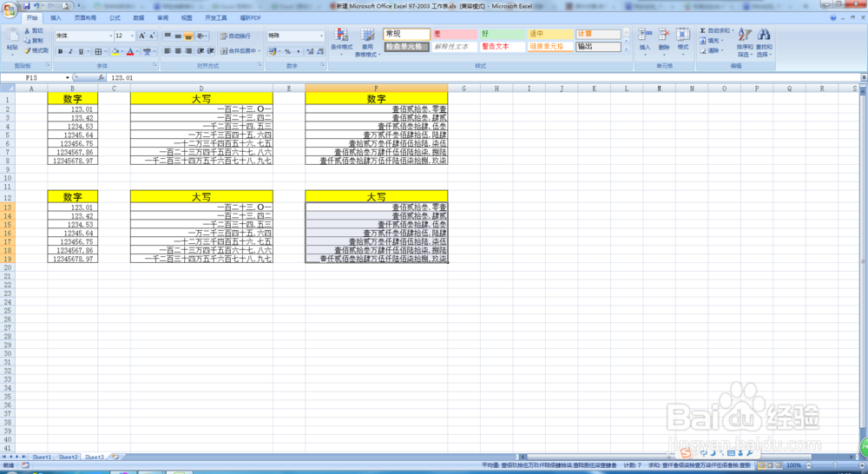Open the font name dropdown 宋体
This screenshot has width=868, height=474.
(x=110, y=36)
